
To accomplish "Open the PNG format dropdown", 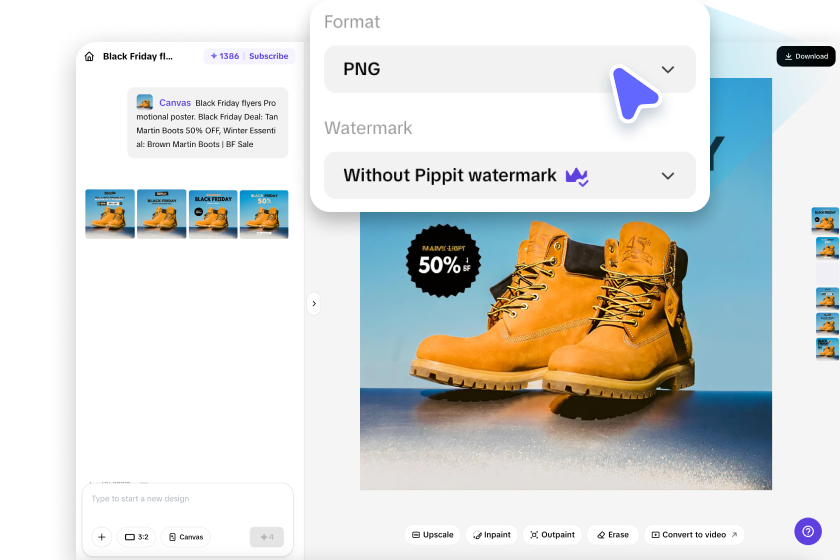I will (509, 70).
